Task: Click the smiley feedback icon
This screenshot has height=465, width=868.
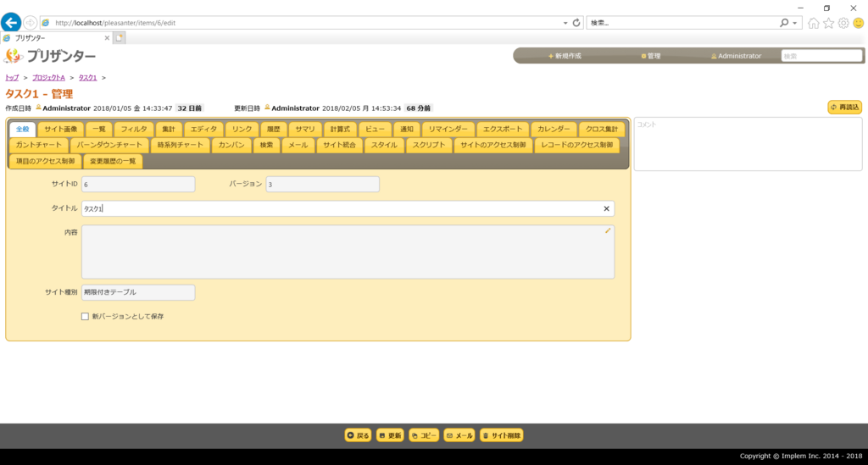Action: click(858, 23)
